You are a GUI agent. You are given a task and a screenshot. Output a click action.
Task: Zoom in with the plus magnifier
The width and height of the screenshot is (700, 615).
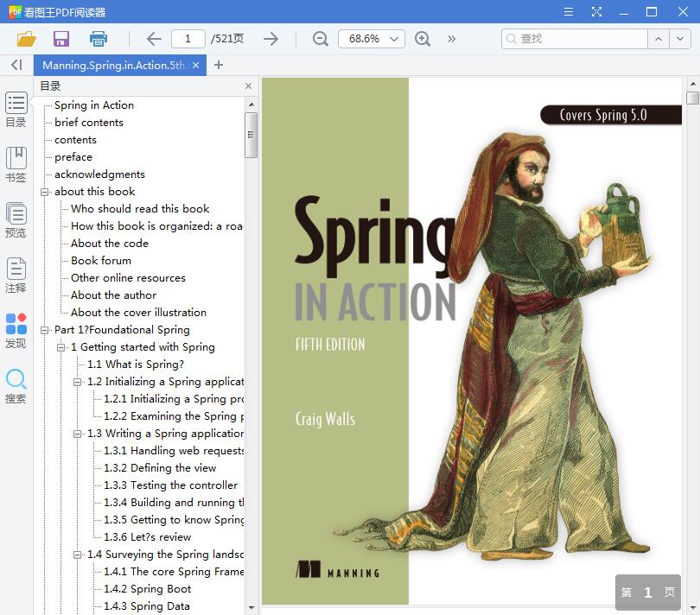pos(423,39)
